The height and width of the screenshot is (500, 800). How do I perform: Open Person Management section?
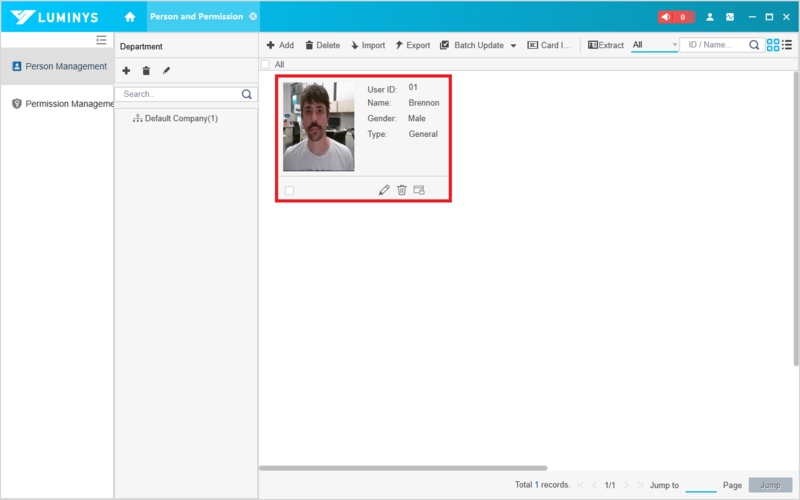pos(57,66)
